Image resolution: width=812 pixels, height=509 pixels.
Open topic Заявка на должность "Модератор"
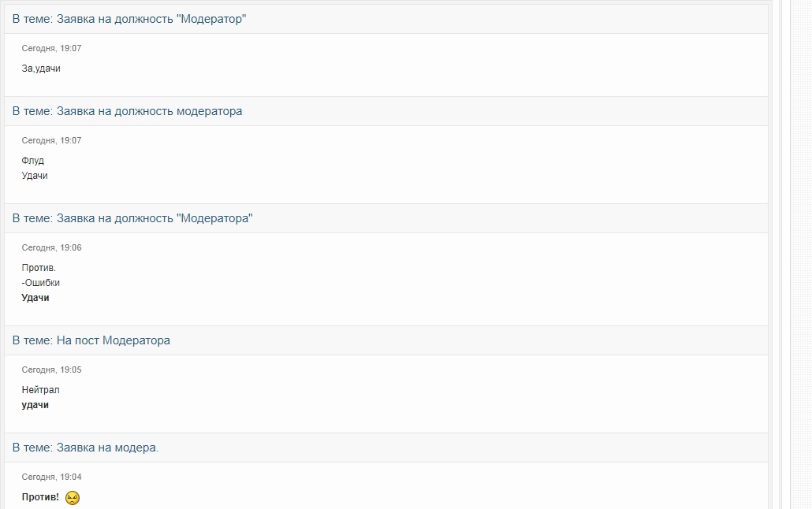point(151,19)
